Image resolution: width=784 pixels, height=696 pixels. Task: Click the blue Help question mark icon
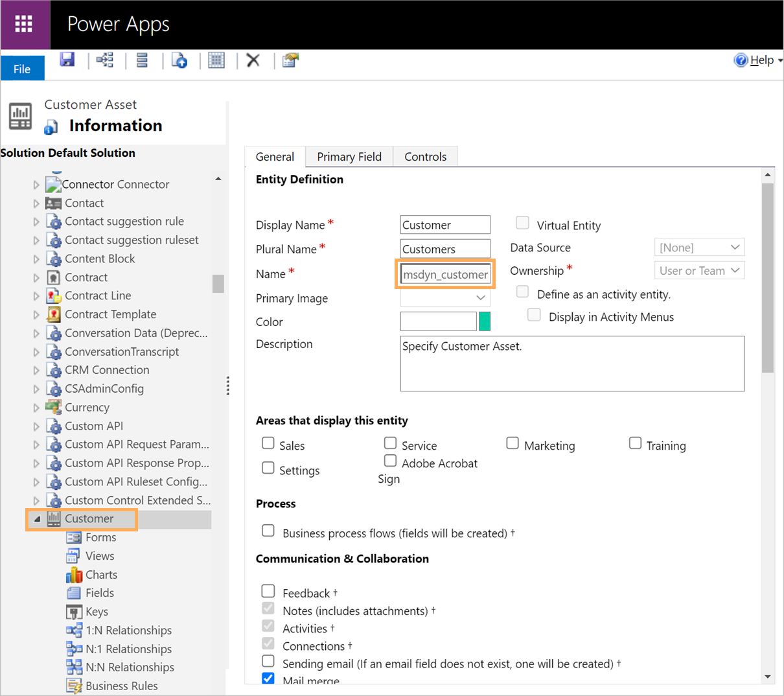[x=741, y=60]
